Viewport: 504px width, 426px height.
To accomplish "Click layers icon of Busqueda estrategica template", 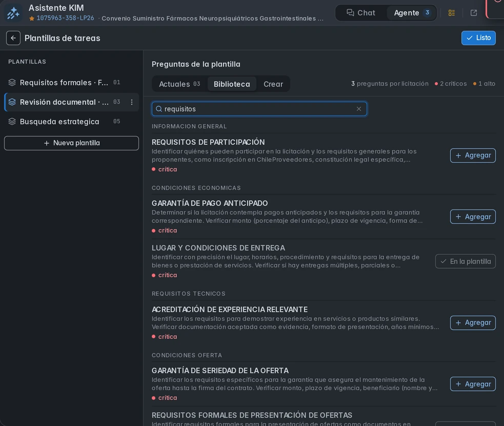I will point(12,121).
